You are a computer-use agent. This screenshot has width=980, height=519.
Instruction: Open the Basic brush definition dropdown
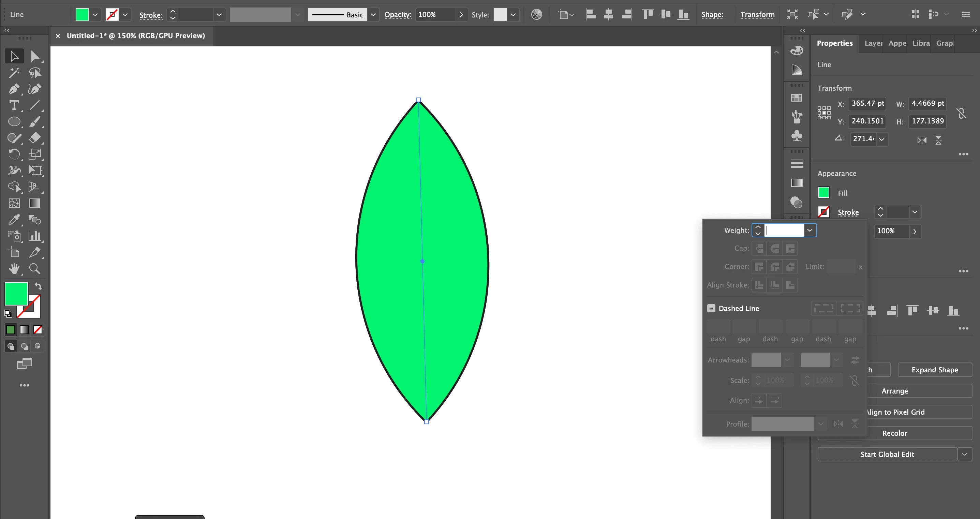click(x=373, y=15)
